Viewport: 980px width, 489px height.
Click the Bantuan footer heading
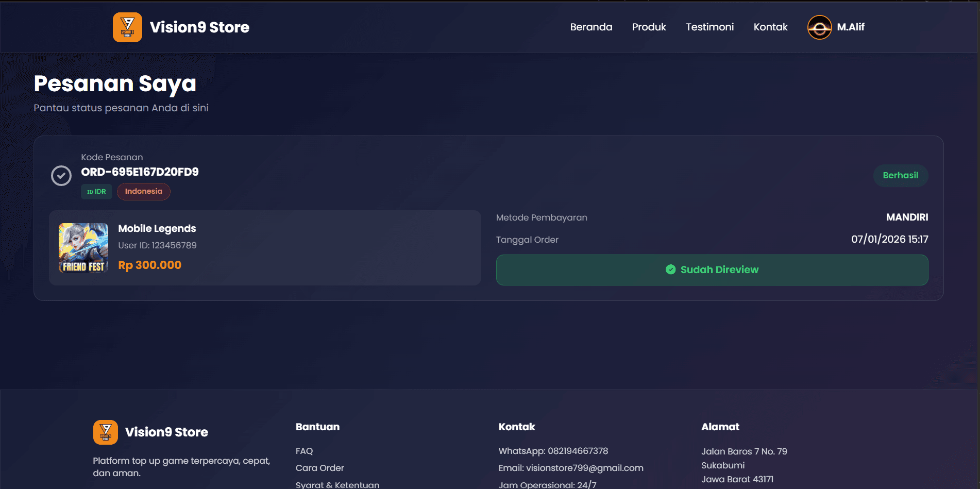[x=317, y=427]
